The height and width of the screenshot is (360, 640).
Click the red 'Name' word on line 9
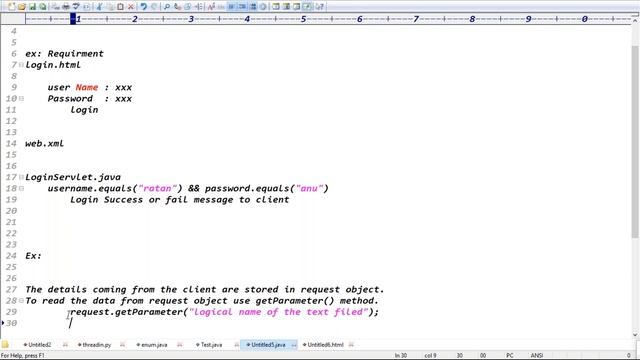point(87,87)
